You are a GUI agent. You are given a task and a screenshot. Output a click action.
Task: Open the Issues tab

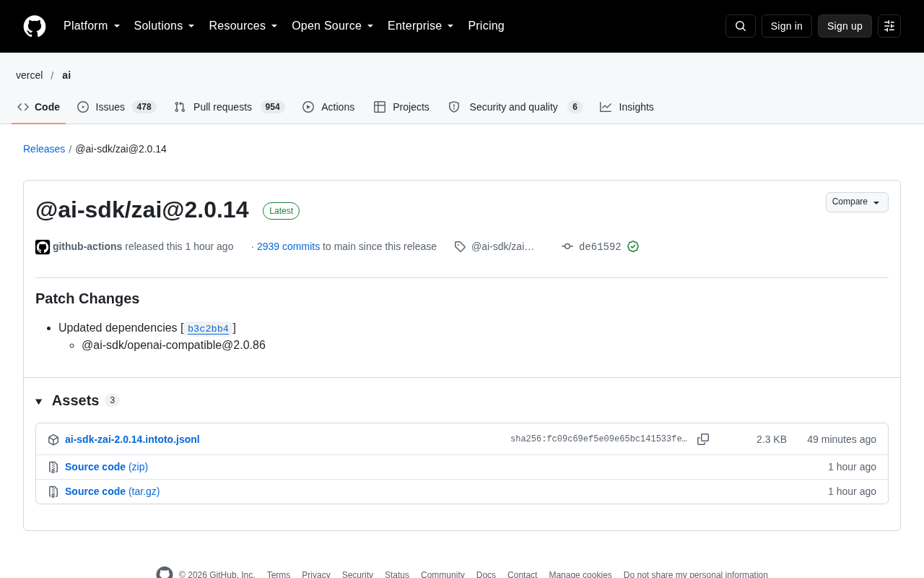117,107
